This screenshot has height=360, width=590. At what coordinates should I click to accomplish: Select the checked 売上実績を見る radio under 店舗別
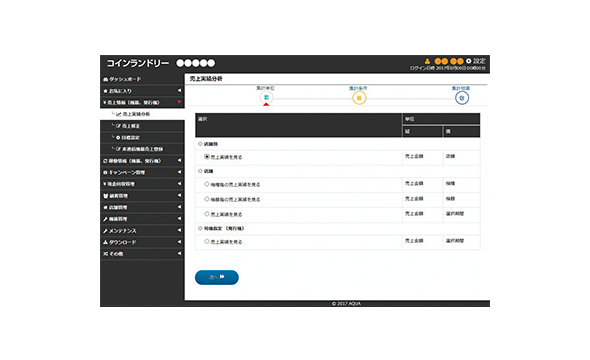(207, 156)
